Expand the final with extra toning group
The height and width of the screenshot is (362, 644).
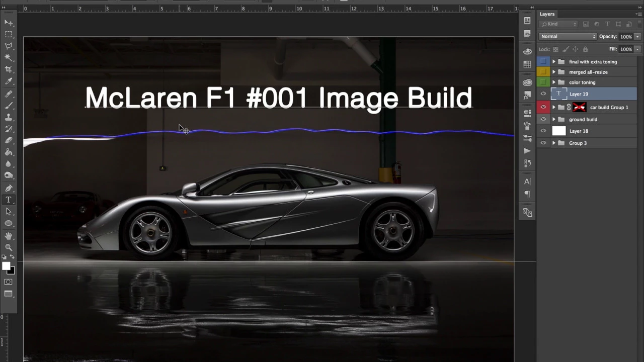pos(554,62)
